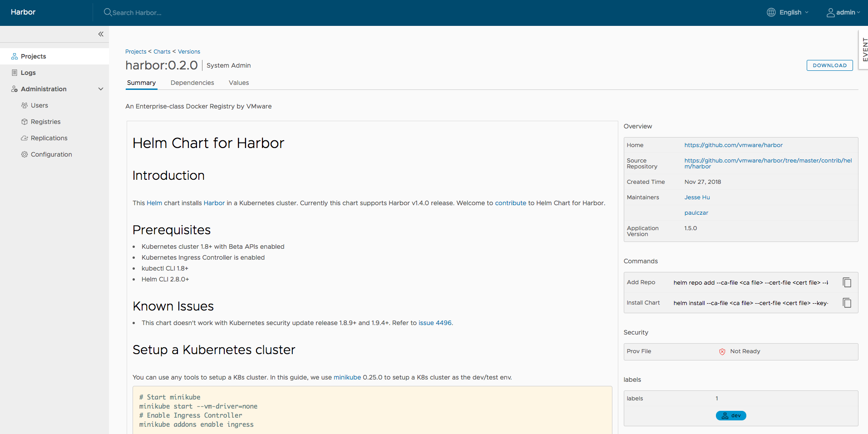Collapse the sidebar with double-chevron icon

(x=101, y=34)
